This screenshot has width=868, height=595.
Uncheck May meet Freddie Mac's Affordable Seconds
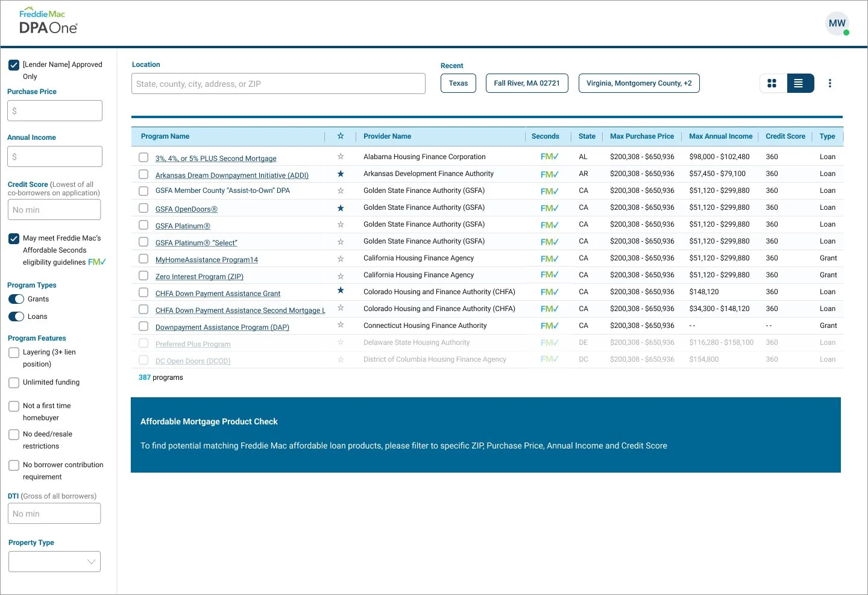click(14, 239)
